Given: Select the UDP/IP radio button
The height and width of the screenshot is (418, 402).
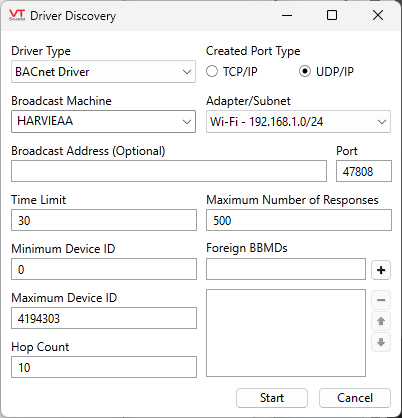Looking at the screenshot, I should pos(305,71).
